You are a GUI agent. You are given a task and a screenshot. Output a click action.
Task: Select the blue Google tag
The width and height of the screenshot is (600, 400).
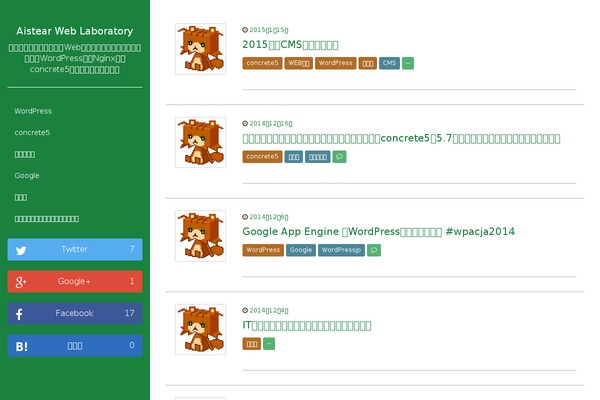(x=301, y=250)
